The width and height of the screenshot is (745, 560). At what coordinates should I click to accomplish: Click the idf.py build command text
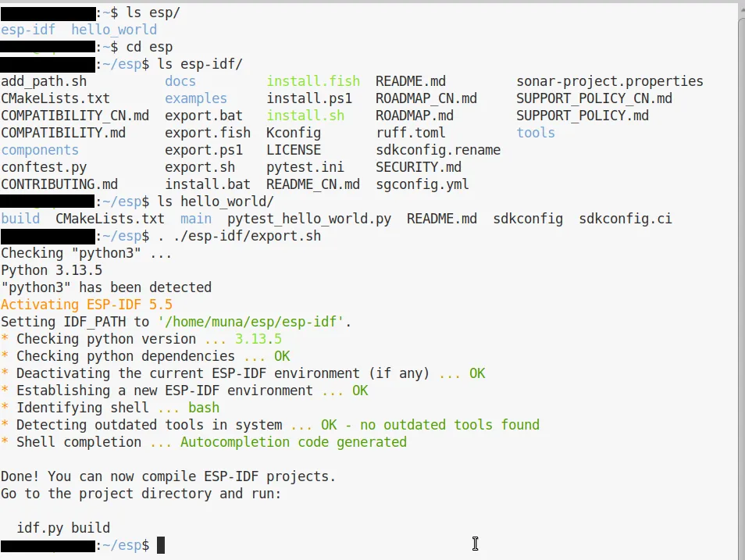[63, 528]
